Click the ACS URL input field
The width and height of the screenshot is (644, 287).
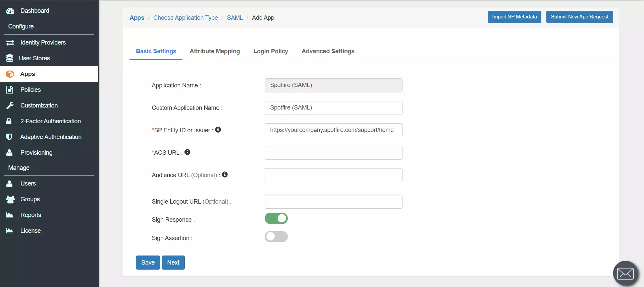333,153
